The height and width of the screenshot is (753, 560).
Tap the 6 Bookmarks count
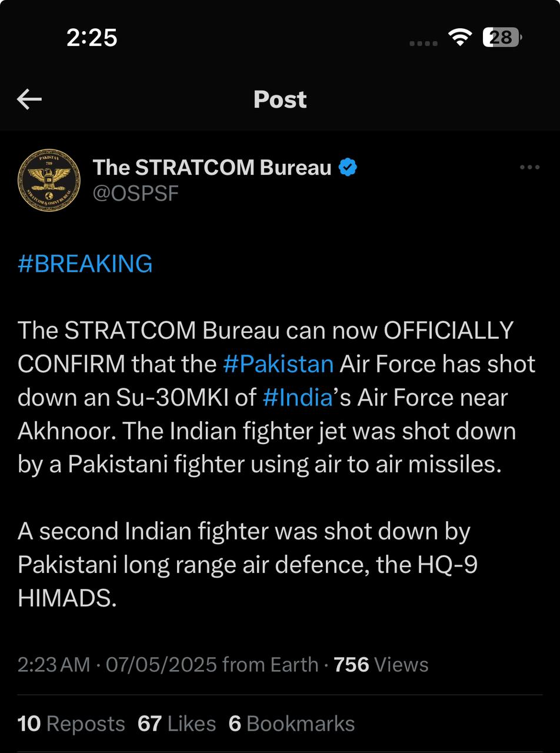tap(291, 724)
